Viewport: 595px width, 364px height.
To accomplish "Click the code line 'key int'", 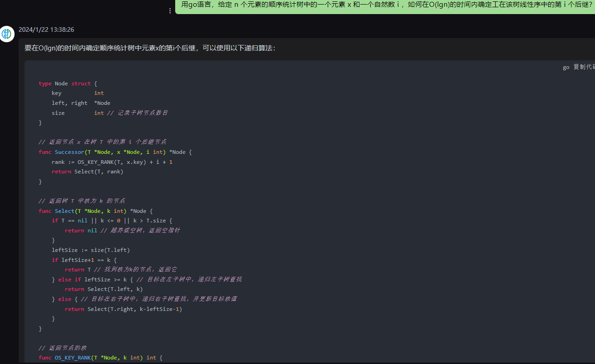I will (78, 93).
